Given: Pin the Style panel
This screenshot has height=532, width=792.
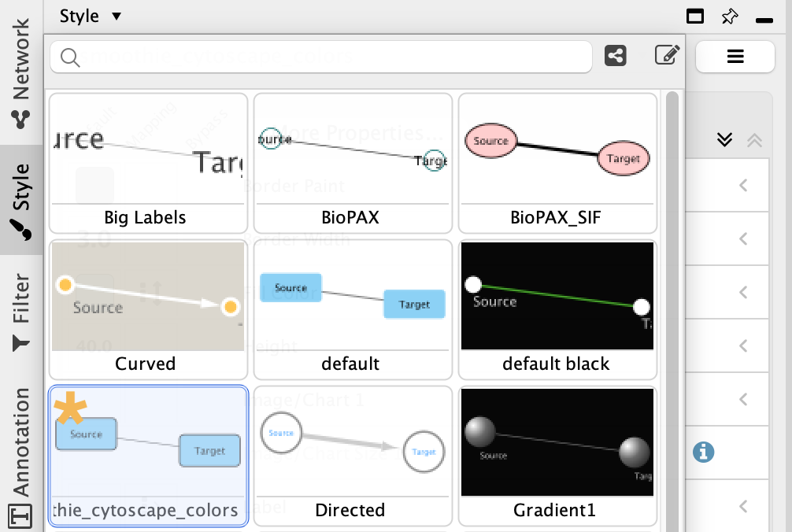Looking at the screenshot, I should [x=729, y=17].
